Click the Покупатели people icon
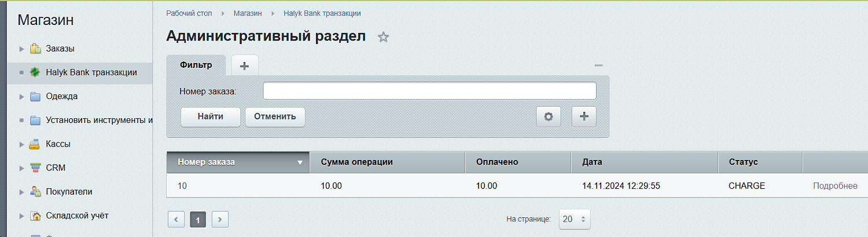 pyautogui.click(x=36, y=192)
